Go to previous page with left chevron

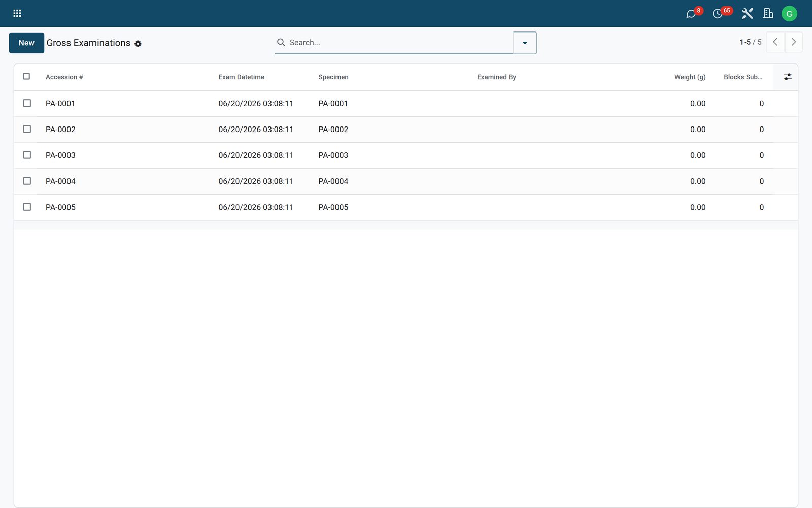(x=775, y=42)
